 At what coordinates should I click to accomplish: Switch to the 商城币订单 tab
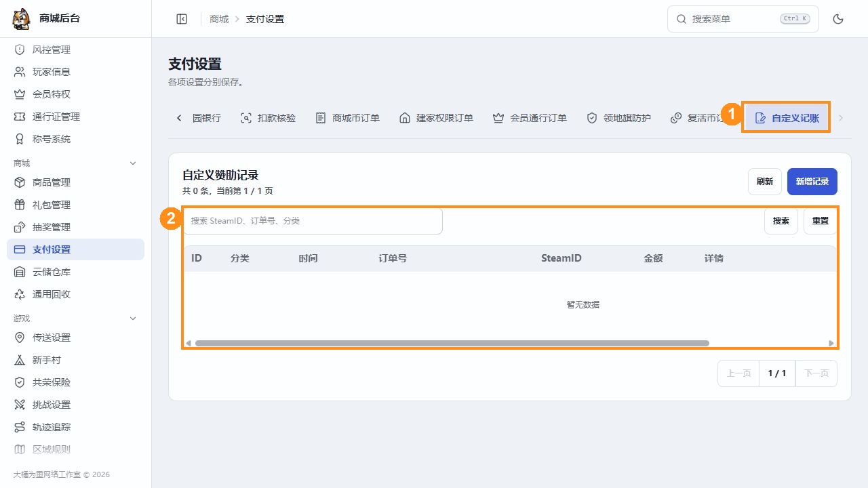coord(347,118)
